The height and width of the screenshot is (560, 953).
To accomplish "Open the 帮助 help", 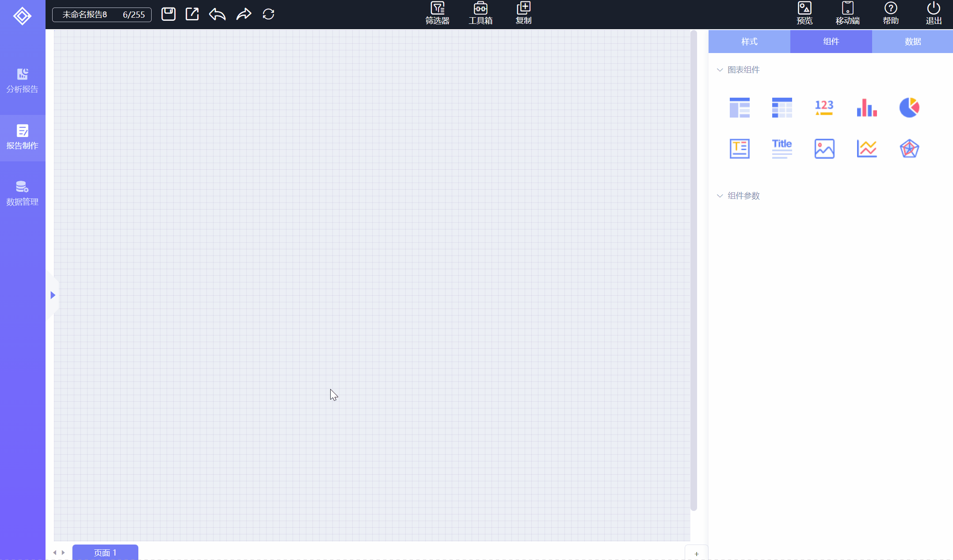I will (x=891, y=14).
